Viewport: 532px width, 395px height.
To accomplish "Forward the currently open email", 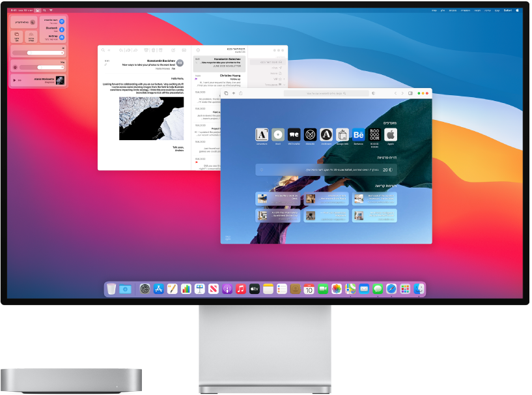I will point(135,50).
